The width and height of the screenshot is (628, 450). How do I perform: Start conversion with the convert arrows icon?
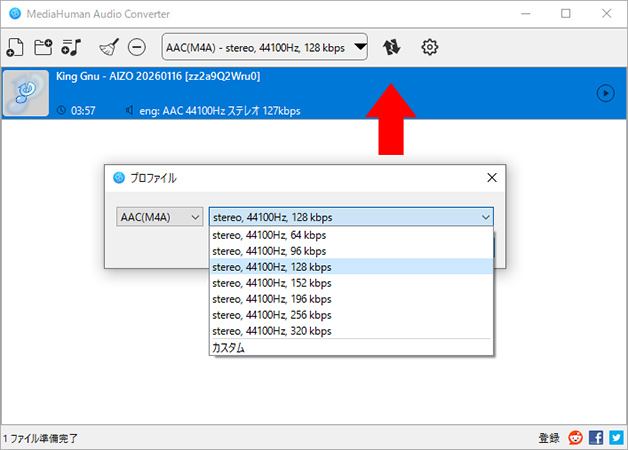[x=391, y=47]
